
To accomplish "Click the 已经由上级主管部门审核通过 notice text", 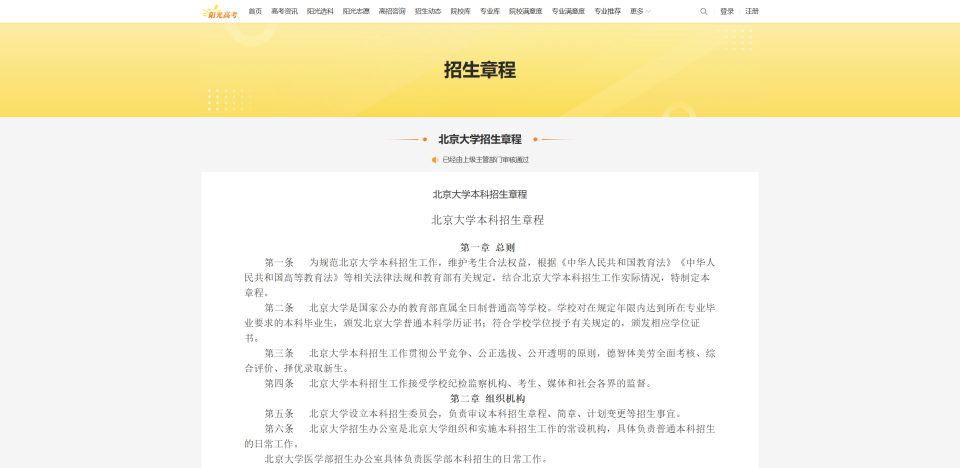I will tap(486, 160).
